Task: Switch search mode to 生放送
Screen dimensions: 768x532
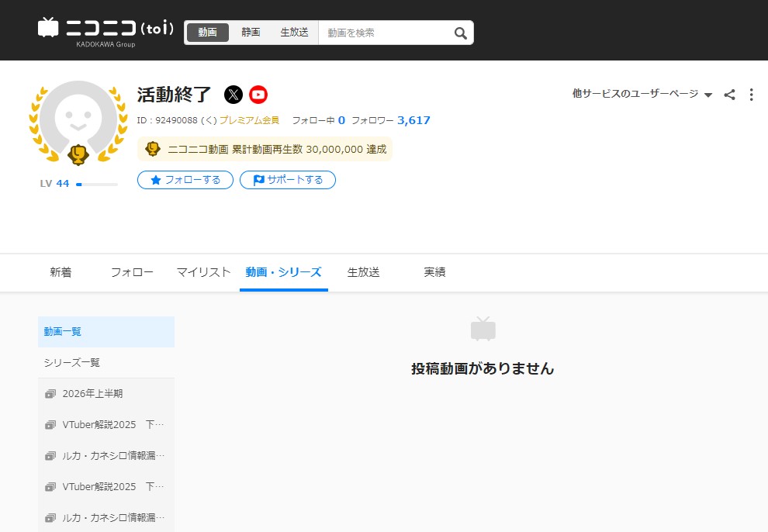Action: [294, 33]
